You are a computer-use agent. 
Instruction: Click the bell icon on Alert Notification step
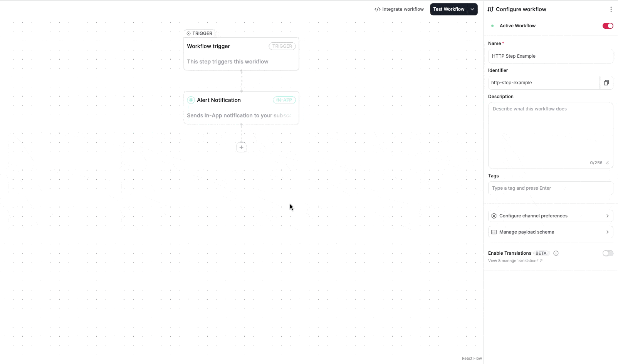(191, 100)
